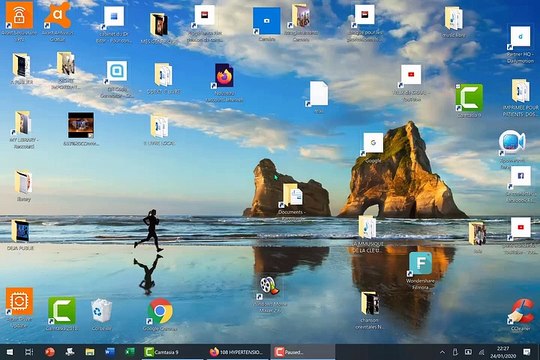
Task: Open File Explorer from the taskbar
Action: [90, 352]
